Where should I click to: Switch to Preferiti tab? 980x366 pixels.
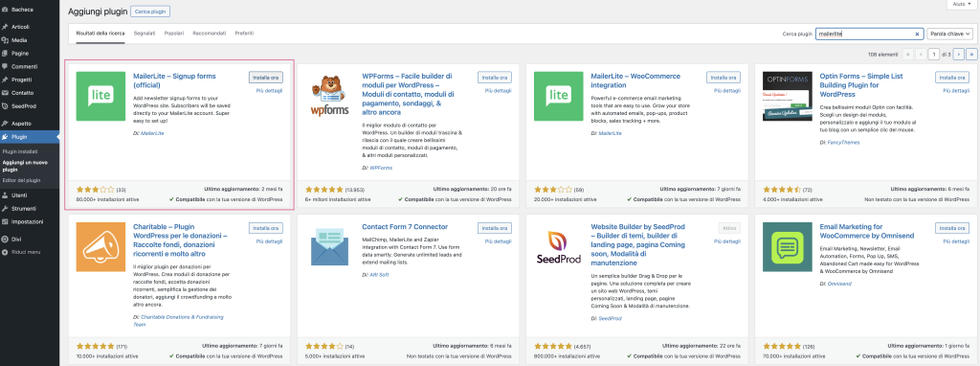point(244,33)
